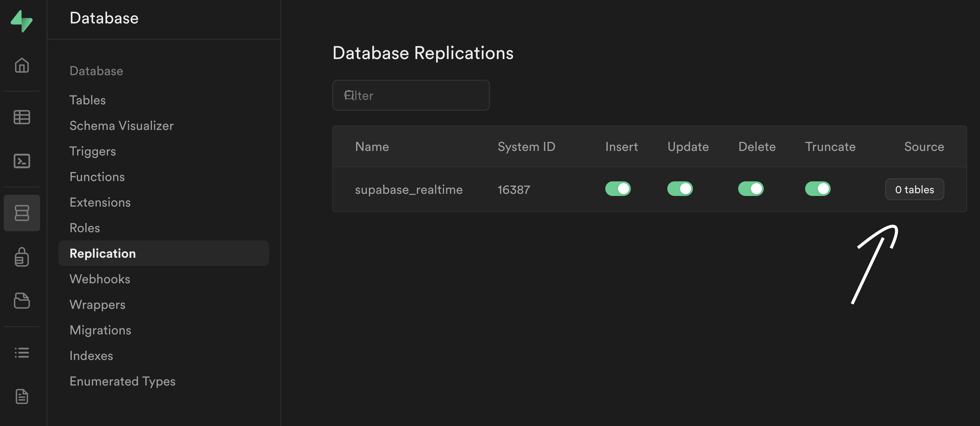Open Schema Visualizer
This screenshot has height=426, width=980.
(121, 126)
